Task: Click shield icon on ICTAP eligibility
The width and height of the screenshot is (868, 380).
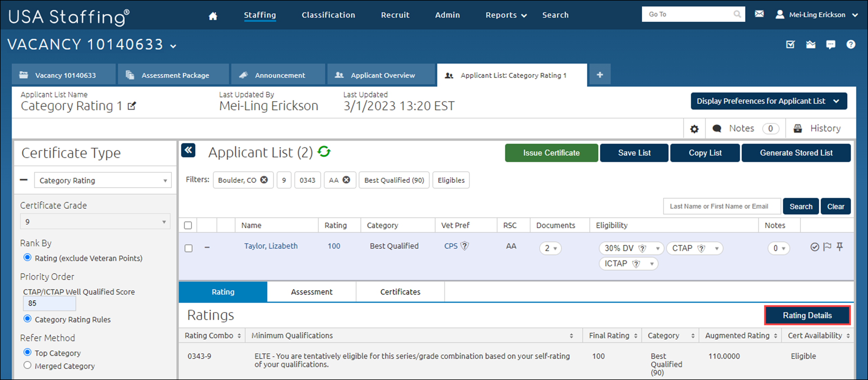Action: (x=636, y=264)
